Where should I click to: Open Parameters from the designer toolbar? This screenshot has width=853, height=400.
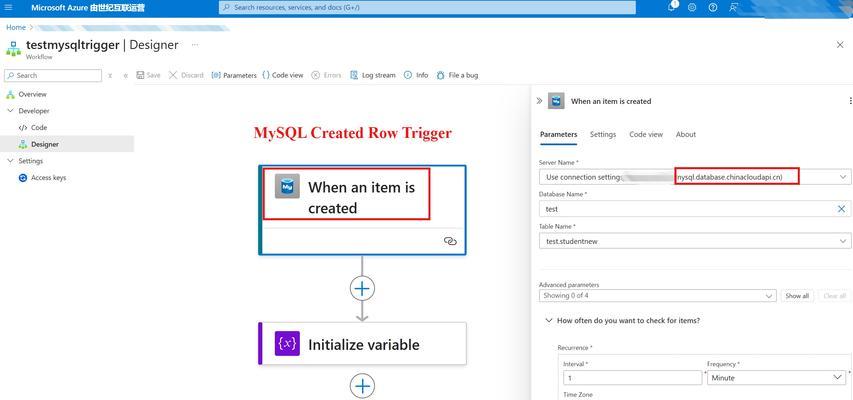coord(234,76)
